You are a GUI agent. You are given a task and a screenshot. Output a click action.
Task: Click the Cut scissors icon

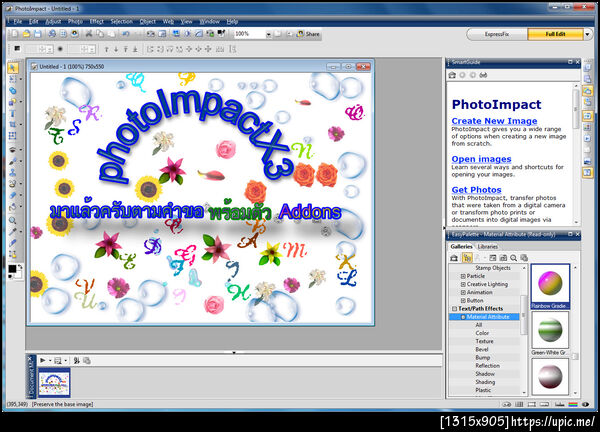(89, 34)
